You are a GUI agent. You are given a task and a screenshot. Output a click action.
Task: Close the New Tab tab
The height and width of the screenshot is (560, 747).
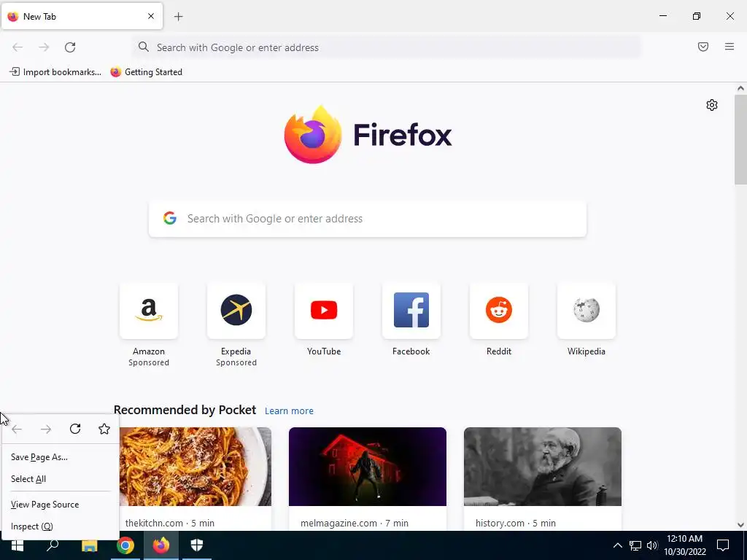[151, 16]
